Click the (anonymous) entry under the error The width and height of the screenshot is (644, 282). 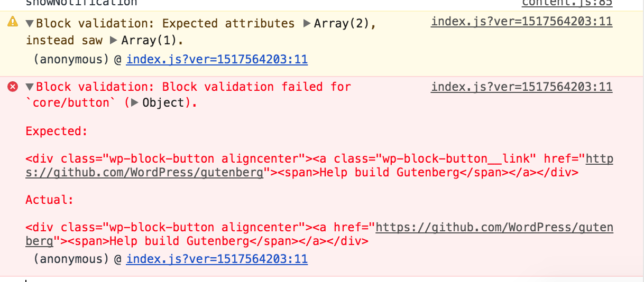point(71,259)
